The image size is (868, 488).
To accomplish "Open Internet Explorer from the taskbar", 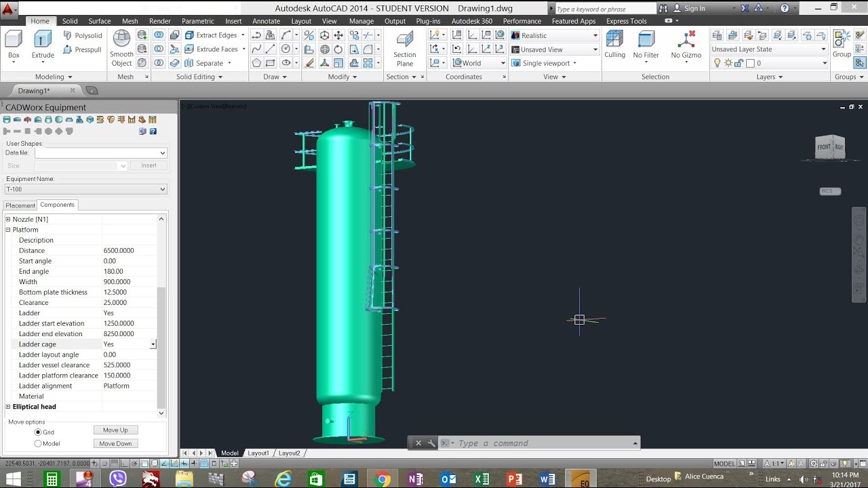I will [x=283, y=479].
